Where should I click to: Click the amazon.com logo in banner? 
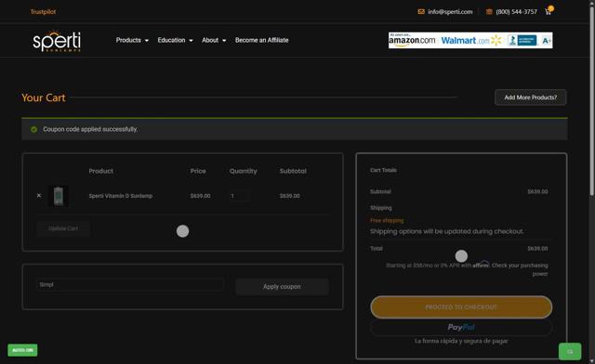pyautogui.click(x=412, y=40)
